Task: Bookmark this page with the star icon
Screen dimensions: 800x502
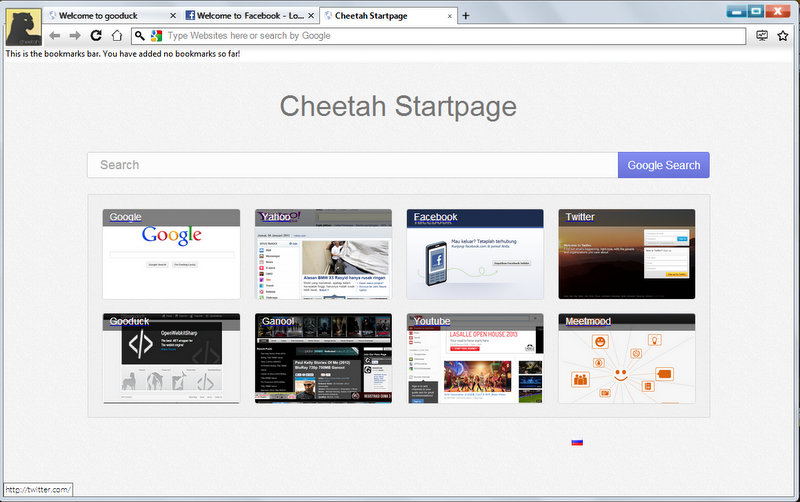Action: (x=783, y=36)
